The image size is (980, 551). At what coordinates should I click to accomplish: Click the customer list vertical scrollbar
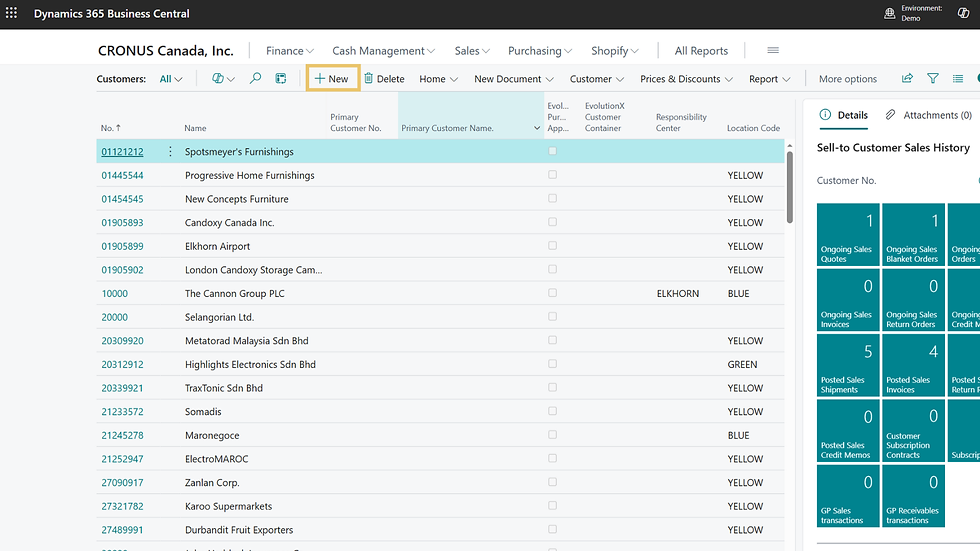coord(789,186)
